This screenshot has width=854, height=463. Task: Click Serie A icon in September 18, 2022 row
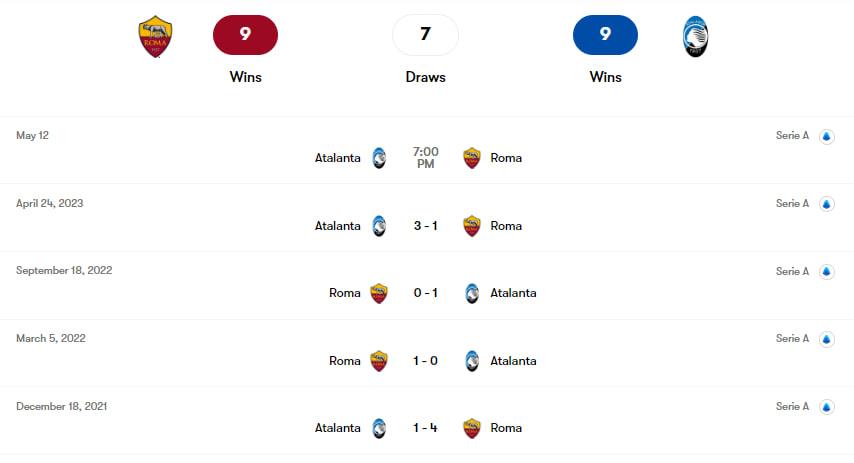(827, 272)
